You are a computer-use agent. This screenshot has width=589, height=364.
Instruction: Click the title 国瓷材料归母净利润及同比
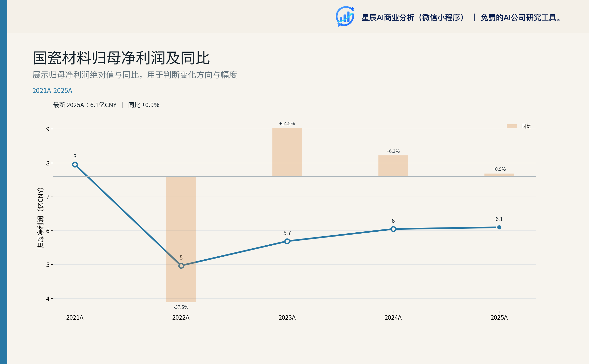(x=121, y=58)
